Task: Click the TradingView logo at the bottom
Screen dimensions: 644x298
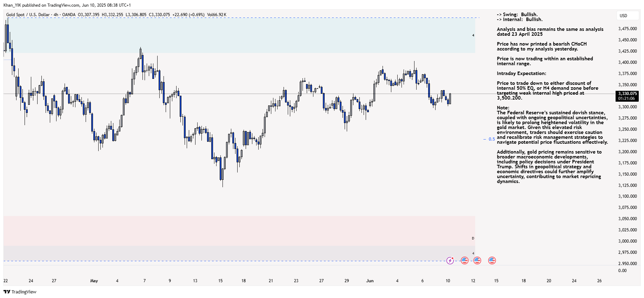Action: [20, 292]
